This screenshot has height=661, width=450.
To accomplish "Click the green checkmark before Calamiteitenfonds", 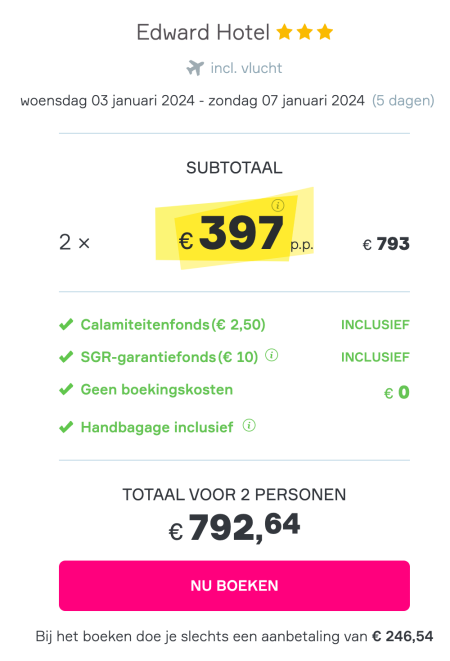I will (66, 325).
